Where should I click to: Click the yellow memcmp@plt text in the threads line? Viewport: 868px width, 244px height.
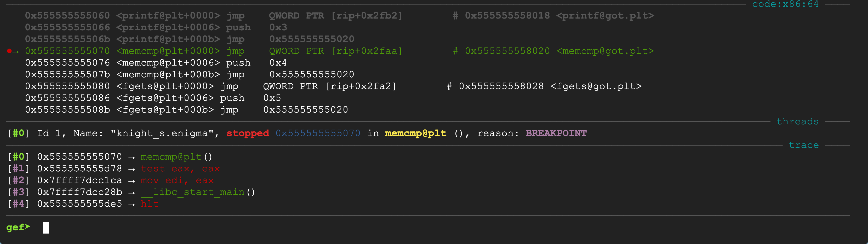(415, 133)
